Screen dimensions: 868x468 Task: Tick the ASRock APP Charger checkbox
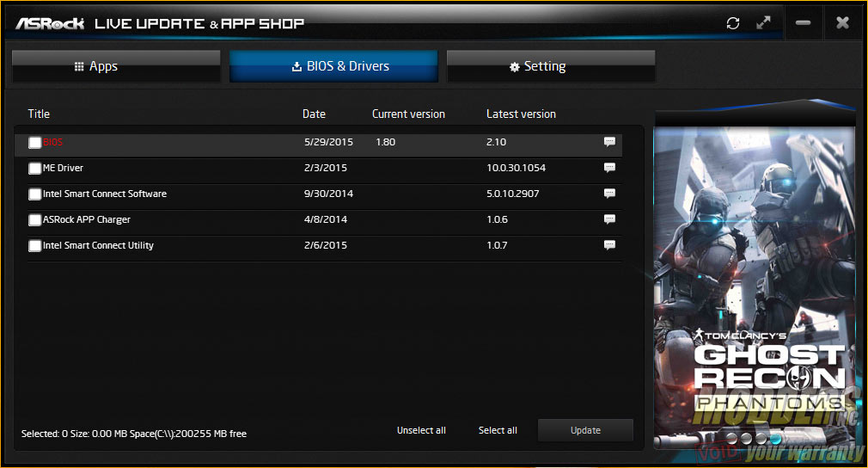pos(35,220)
